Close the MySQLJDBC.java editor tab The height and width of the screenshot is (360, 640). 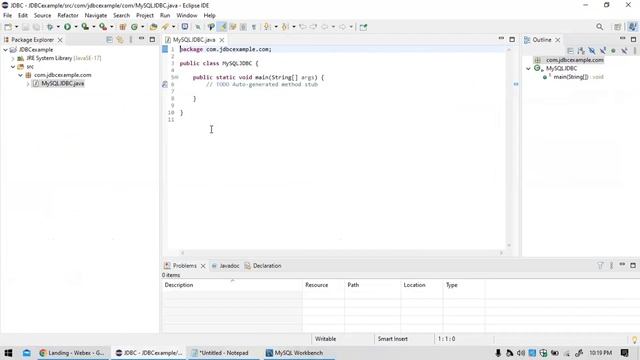[222, 40]
